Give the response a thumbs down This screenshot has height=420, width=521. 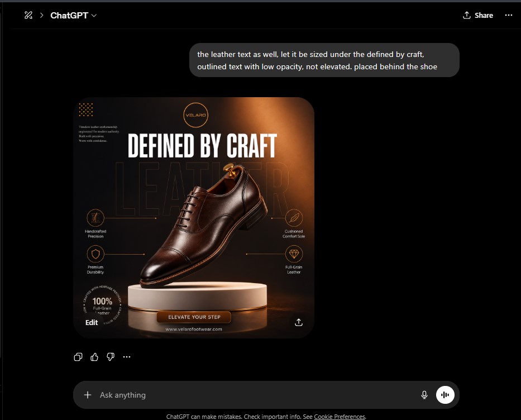[x=111, y=357]
